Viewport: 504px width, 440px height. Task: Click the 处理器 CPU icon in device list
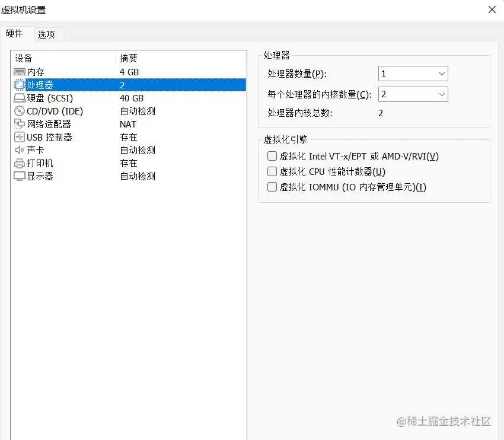click(20, 85)
